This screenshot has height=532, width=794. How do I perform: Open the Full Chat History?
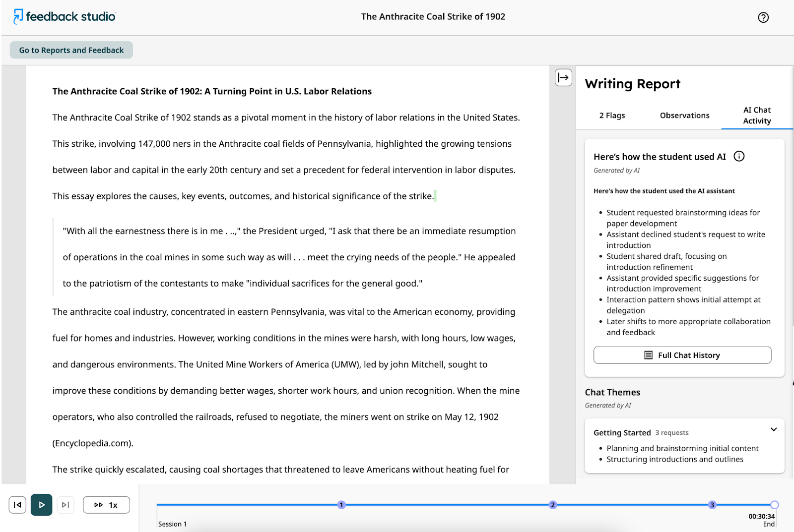click(x=682, y=355)
